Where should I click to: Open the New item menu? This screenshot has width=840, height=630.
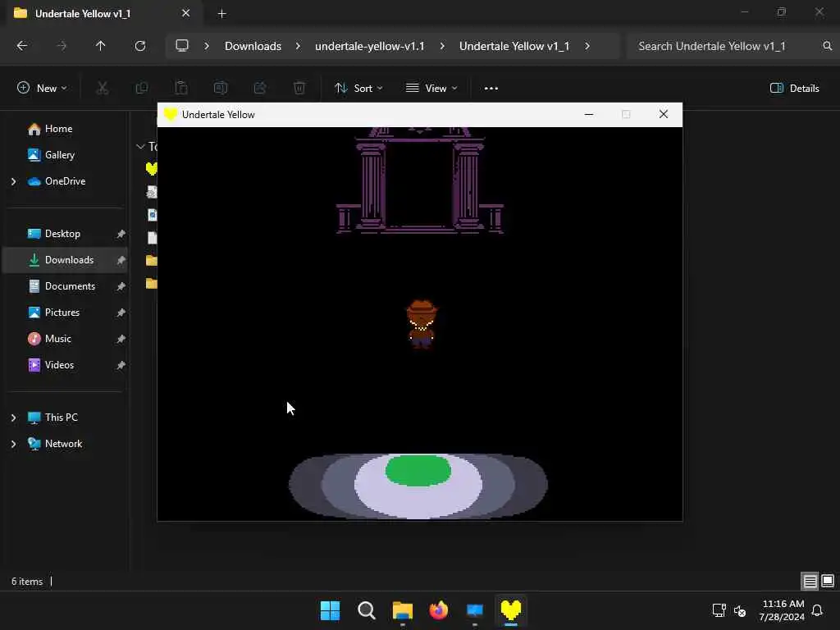[42, 89]
